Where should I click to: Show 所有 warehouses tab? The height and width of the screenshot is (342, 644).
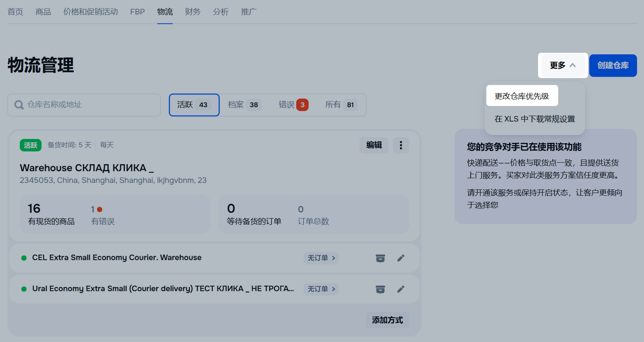[x=340, y=105]
